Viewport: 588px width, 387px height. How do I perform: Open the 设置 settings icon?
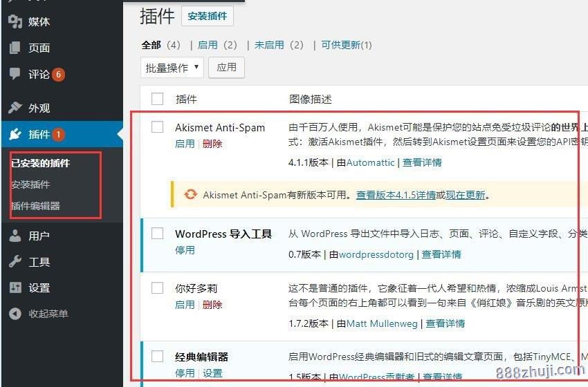click(15, 287)
